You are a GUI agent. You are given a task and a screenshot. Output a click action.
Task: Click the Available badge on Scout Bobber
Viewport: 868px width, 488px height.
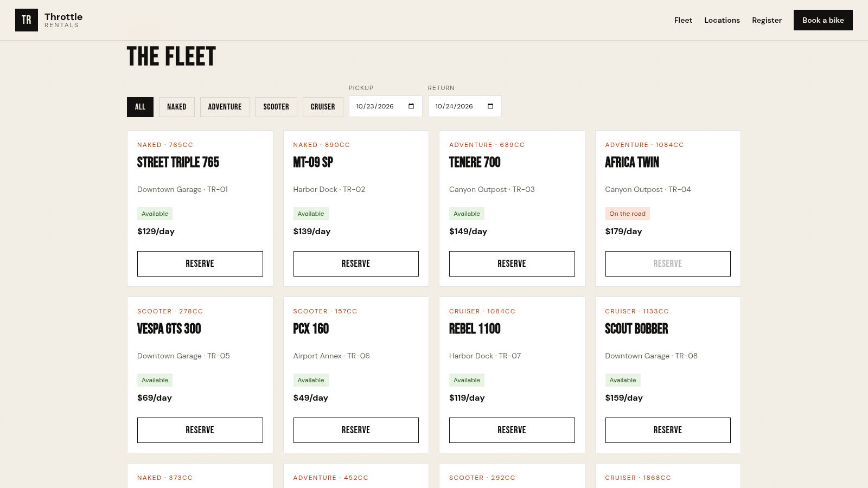[623, 380]
